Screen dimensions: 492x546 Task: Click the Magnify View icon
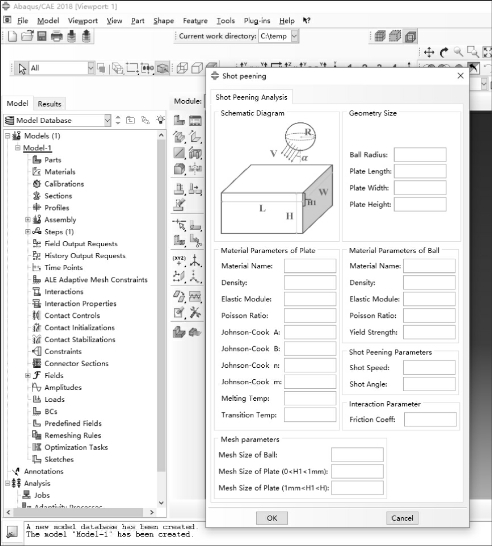(458, 52)
